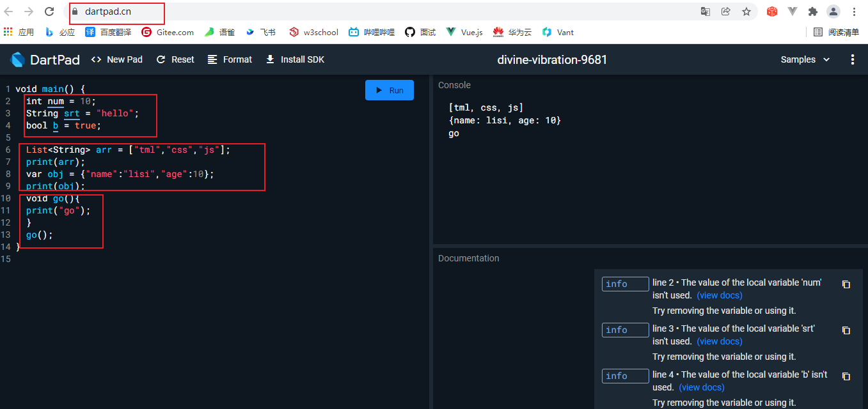Open DartPad vertical three-dot menu
868x409 pixels.
point(852,59)
